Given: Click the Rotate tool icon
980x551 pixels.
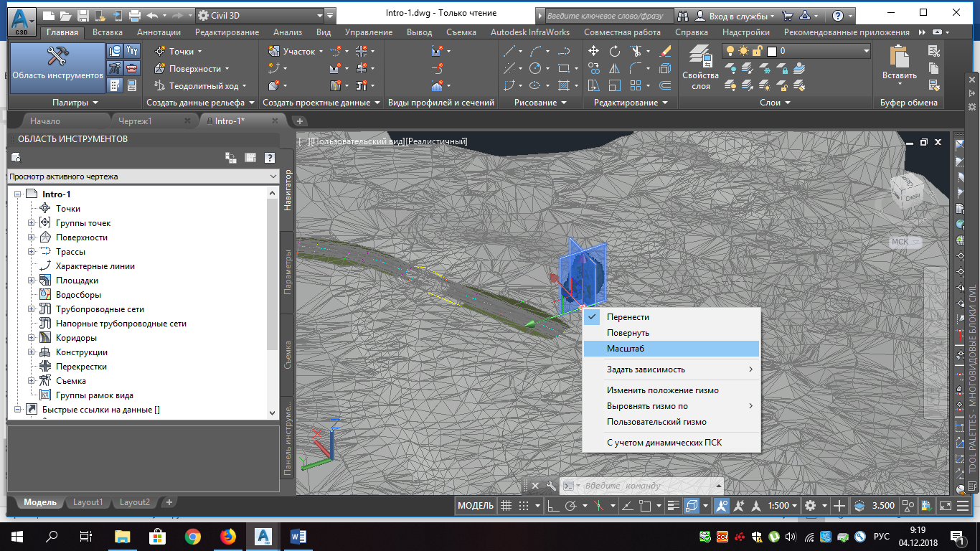Looking at the screenshot, I should point(615,51).
